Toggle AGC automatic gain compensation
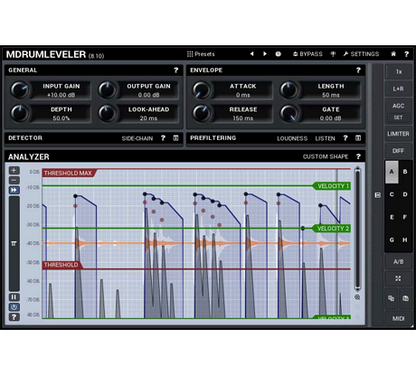 [x=399, y=106]
